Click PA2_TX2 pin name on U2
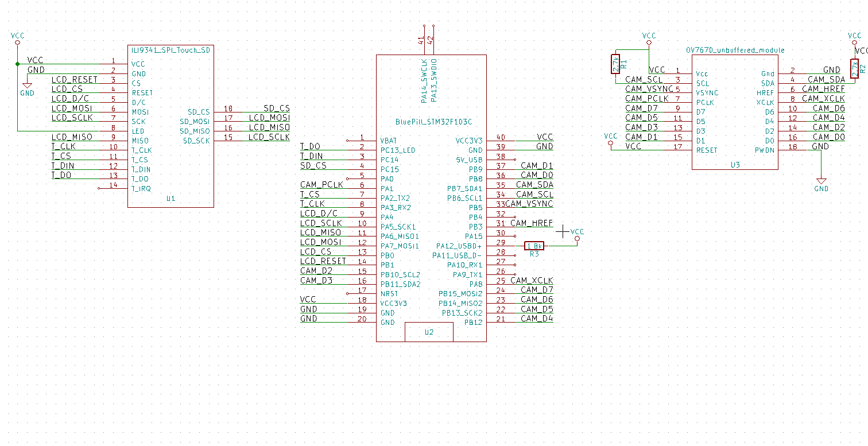The image size is (868, 446). tap(395, 198)
